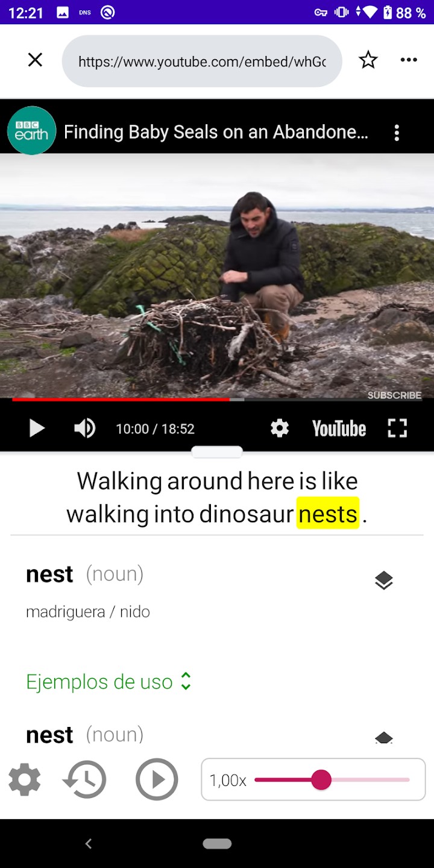Click YouTube logo in player

coord(339,429)
